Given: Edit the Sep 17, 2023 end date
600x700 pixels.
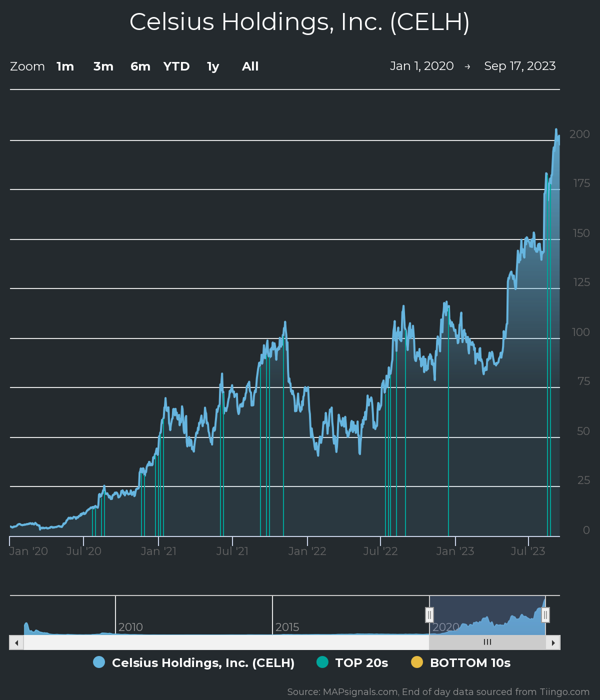Looking at the screenshot, I should [520, 66].
